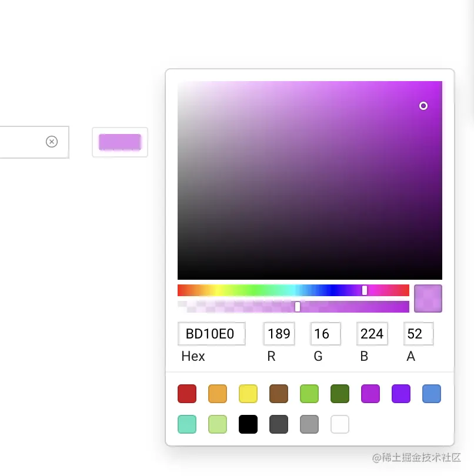This screenshot has height=476, width=474.
Task: Pick the teal preset swatch
Action: [187, 424]
